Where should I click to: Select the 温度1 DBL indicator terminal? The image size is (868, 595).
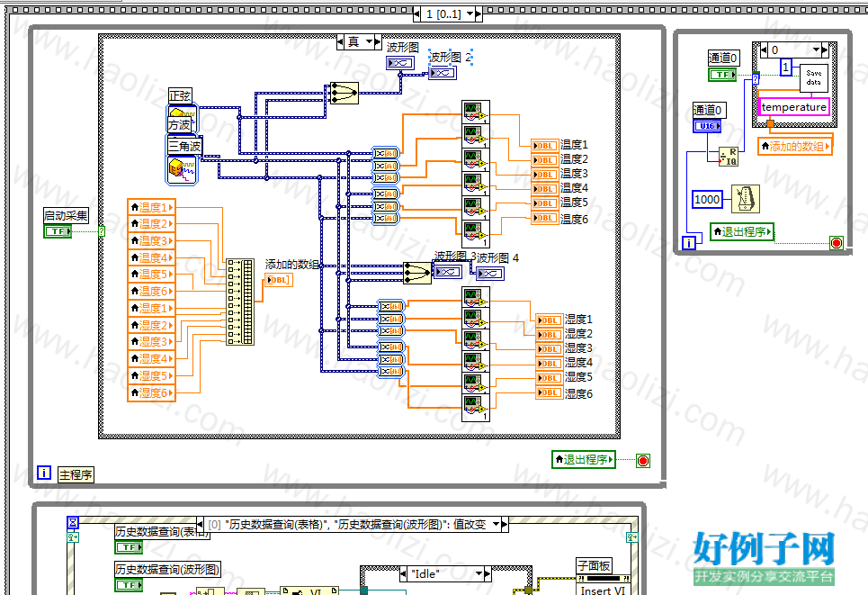(x=544, y=146)
